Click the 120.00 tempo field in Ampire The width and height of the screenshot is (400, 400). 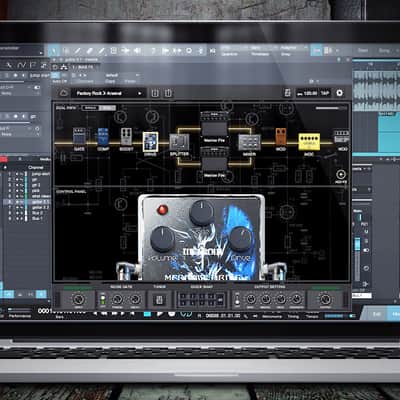(307, 93)
